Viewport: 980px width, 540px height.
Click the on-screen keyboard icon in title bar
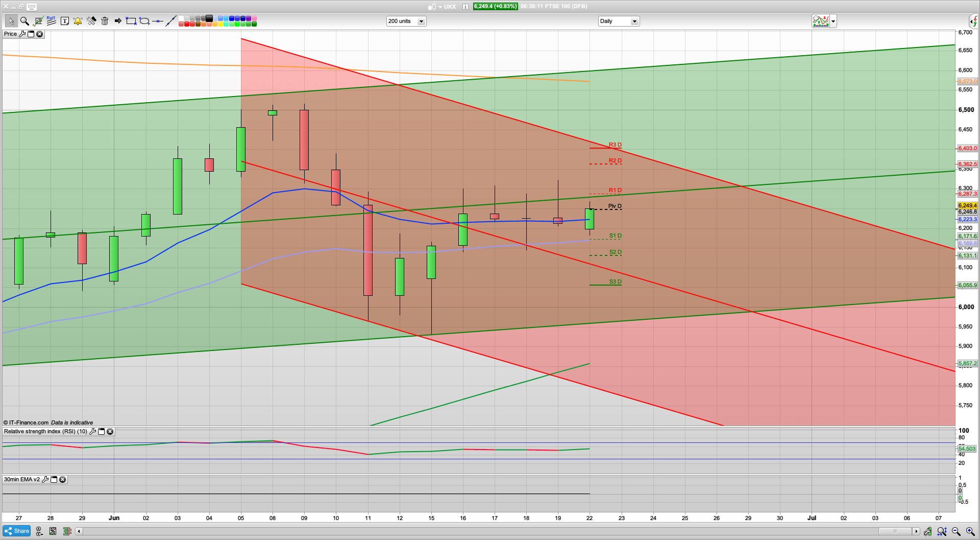click(31, 7)
